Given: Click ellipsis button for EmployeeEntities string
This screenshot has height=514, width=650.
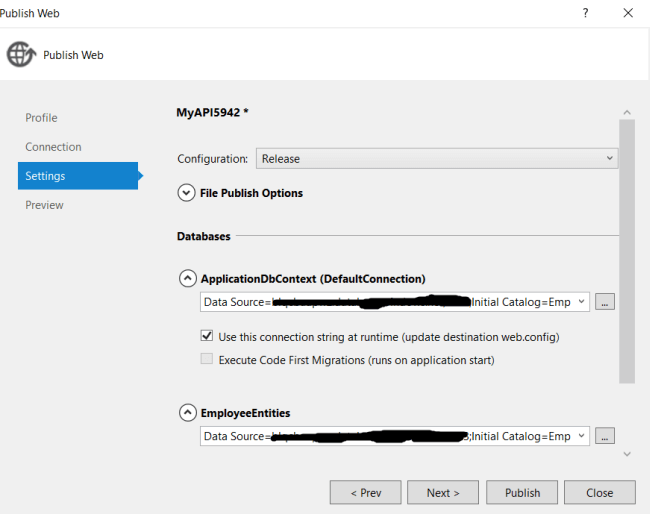Looking at the screenshot, I should coord(605,436).
